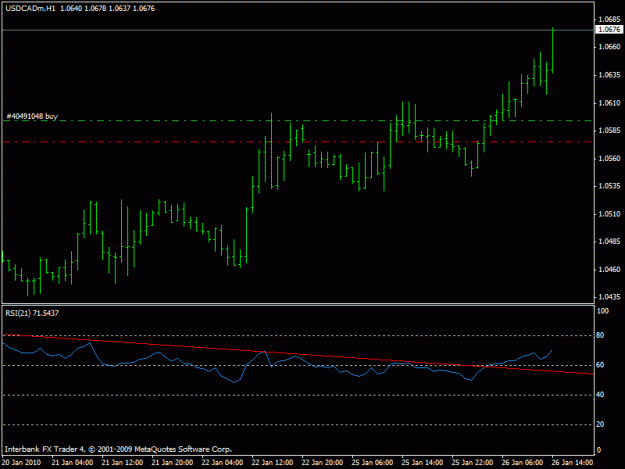Image resolution: width=625 pixels, height=469 pixels.
Task: Click the red RSI trendline
Action: [x=298, y=355]
